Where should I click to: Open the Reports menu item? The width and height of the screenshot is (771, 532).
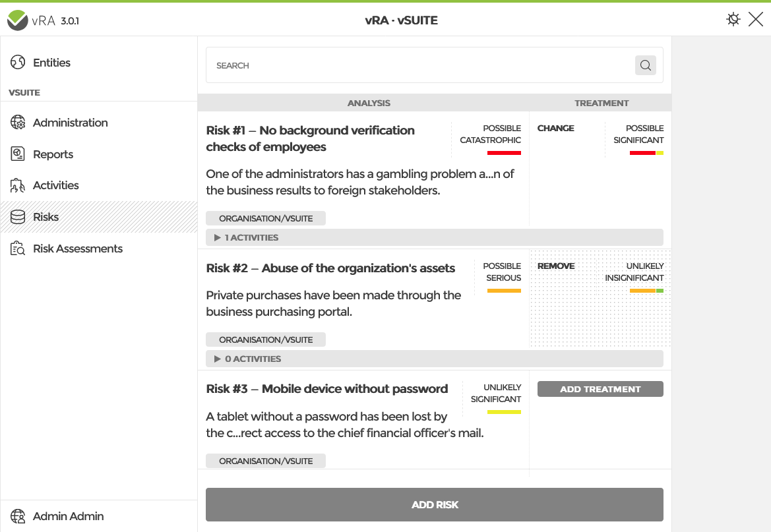tap(53, 154)
